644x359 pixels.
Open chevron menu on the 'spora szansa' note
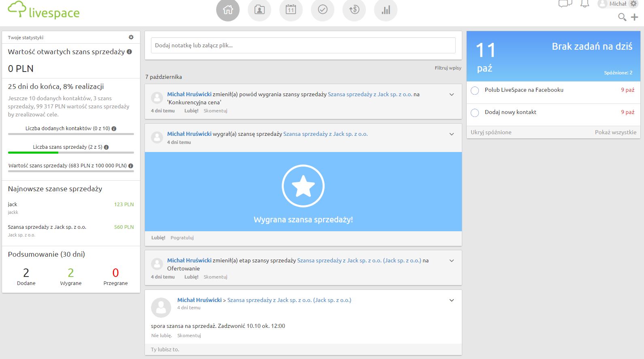coord(452,300)
